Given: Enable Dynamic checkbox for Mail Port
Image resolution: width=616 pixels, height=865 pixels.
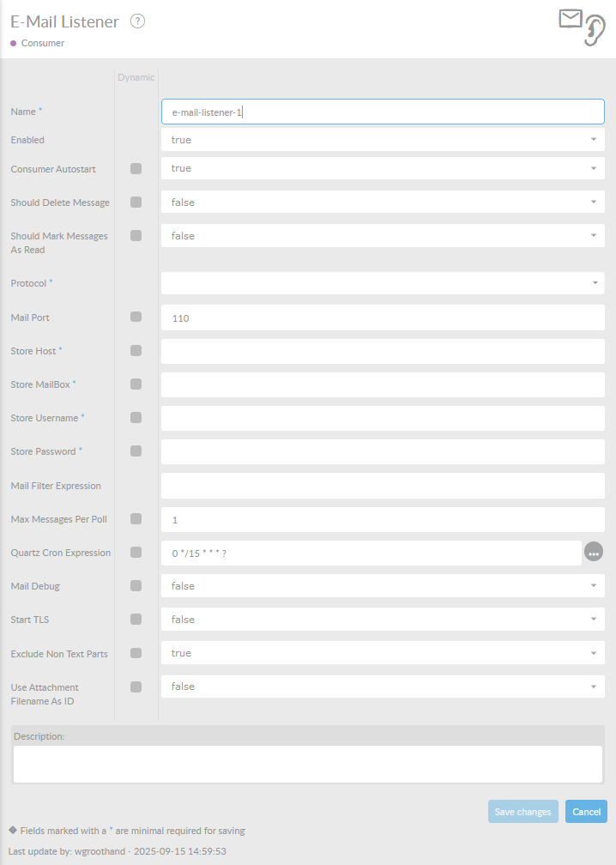Looking at the screenshot, I should pos(136,318).
